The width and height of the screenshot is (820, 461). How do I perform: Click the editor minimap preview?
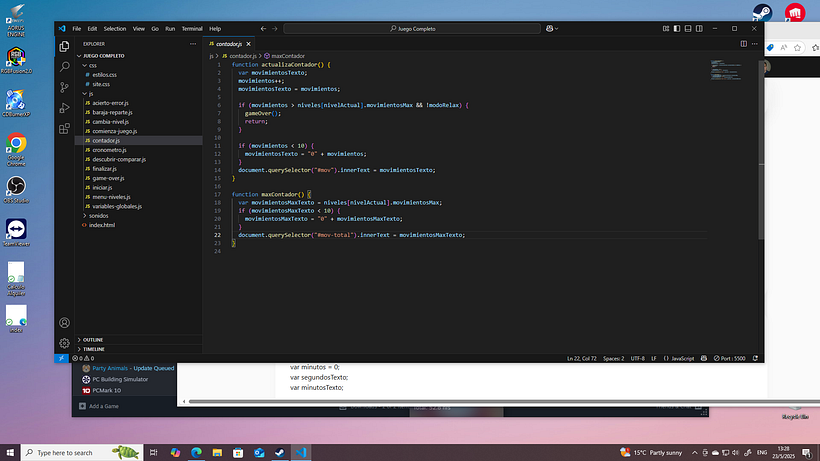tap(726, 70)
